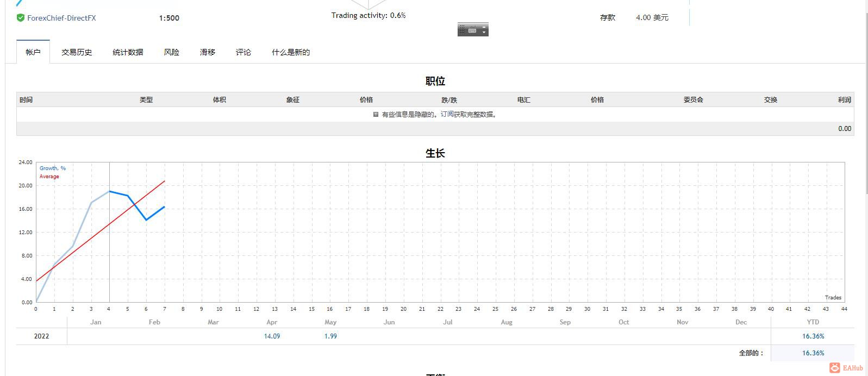Show the 滑移 tab

click(x=208, y=52)
